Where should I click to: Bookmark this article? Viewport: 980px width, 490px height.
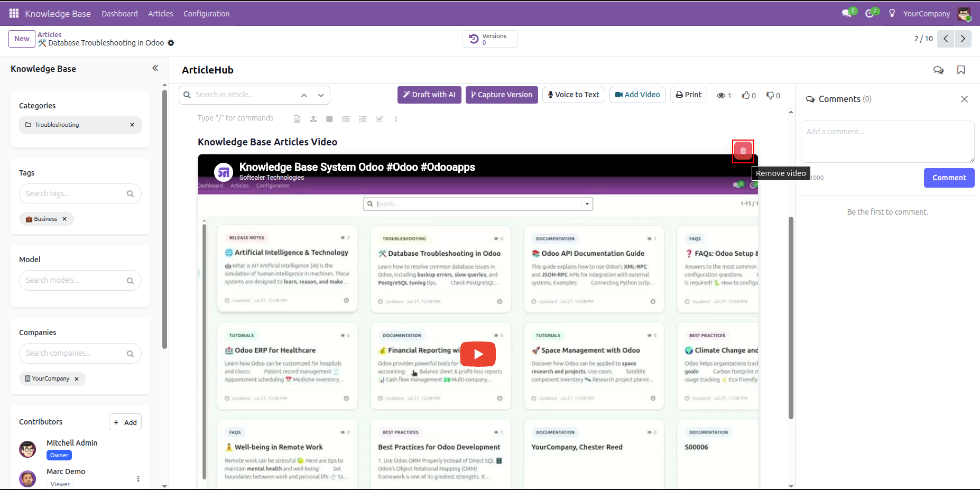[x=961, y=70]
